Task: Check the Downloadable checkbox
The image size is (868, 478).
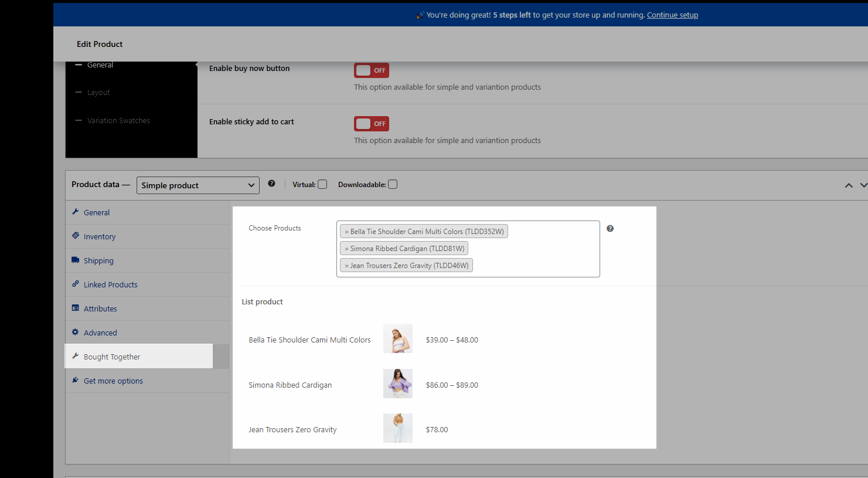Action: (393, 184)
